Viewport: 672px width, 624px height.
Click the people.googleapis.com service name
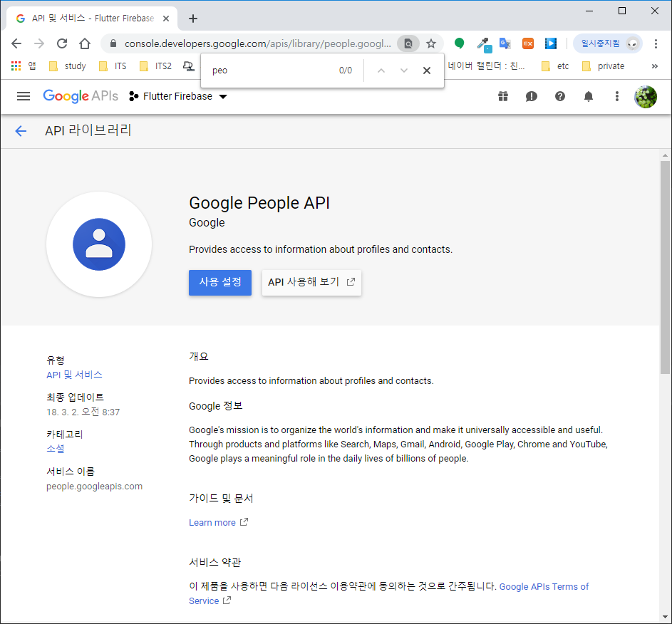click(94, 487)
